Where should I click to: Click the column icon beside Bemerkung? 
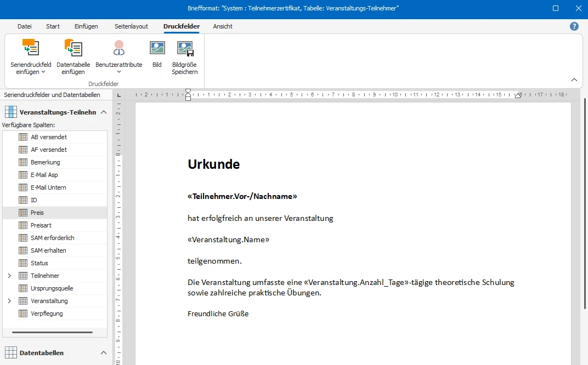point(23,162)
